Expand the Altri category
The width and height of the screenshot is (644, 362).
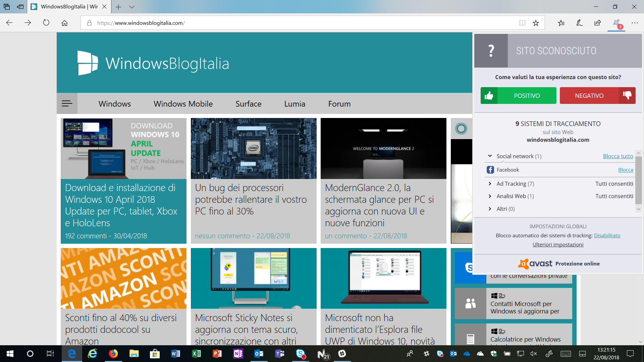490,209
